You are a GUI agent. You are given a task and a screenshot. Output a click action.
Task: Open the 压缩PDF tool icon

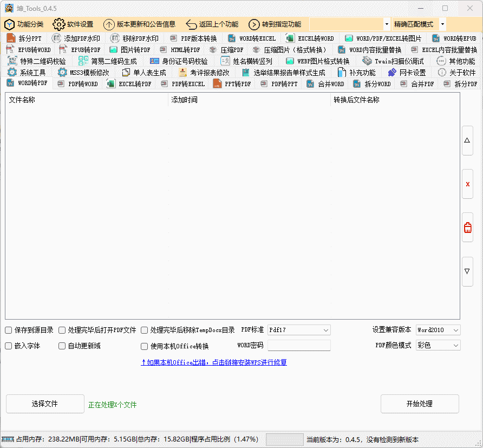213,50
